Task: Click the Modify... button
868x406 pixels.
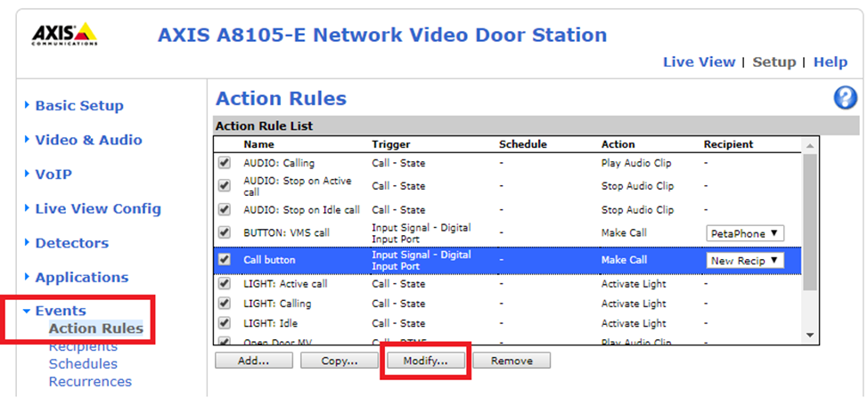Action: [424, 361]
